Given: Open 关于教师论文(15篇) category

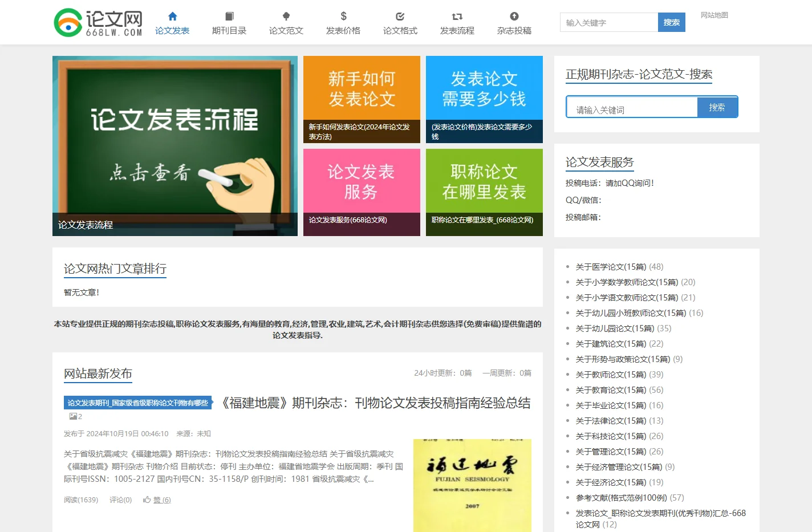Looking at the screenshot, I should 611,375.
